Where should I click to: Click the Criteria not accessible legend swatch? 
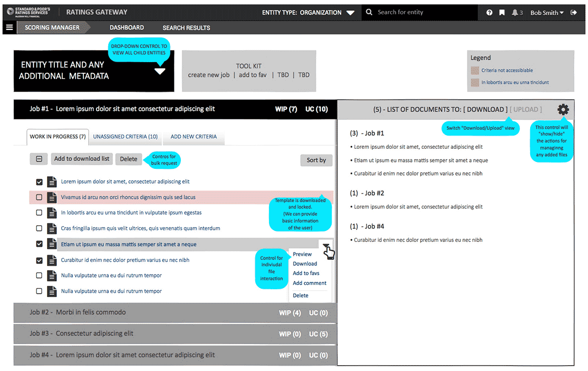(474, 70)
